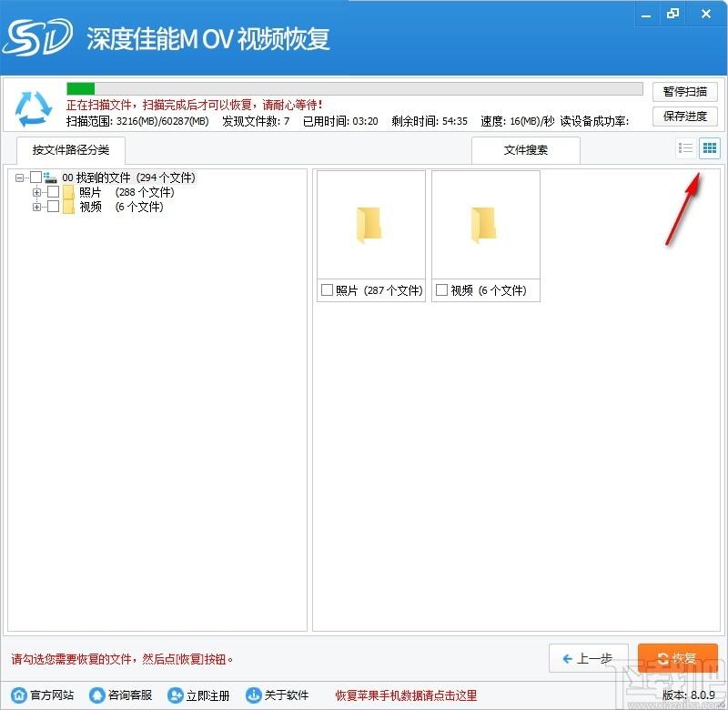Switch to thumbnail grid view icon
Viewport: 728px width, 710px height.
pyautogui.click(x=710, y=148)
